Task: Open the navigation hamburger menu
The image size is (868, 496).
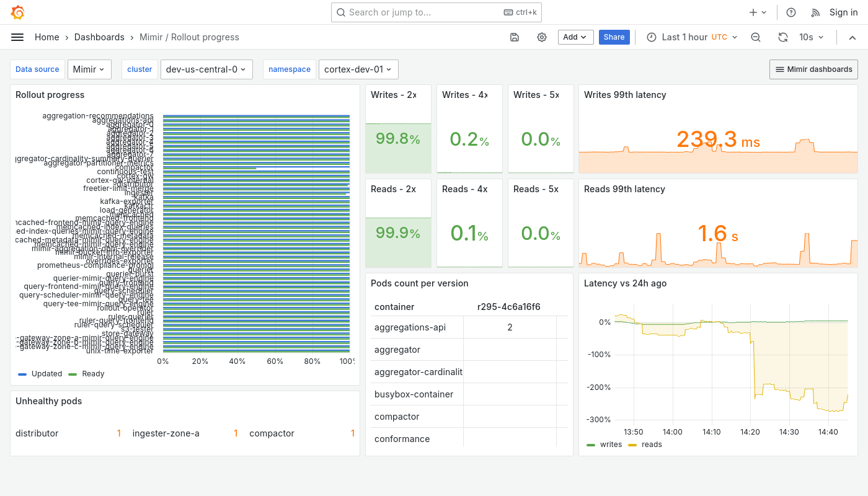Action: [17, 37]
